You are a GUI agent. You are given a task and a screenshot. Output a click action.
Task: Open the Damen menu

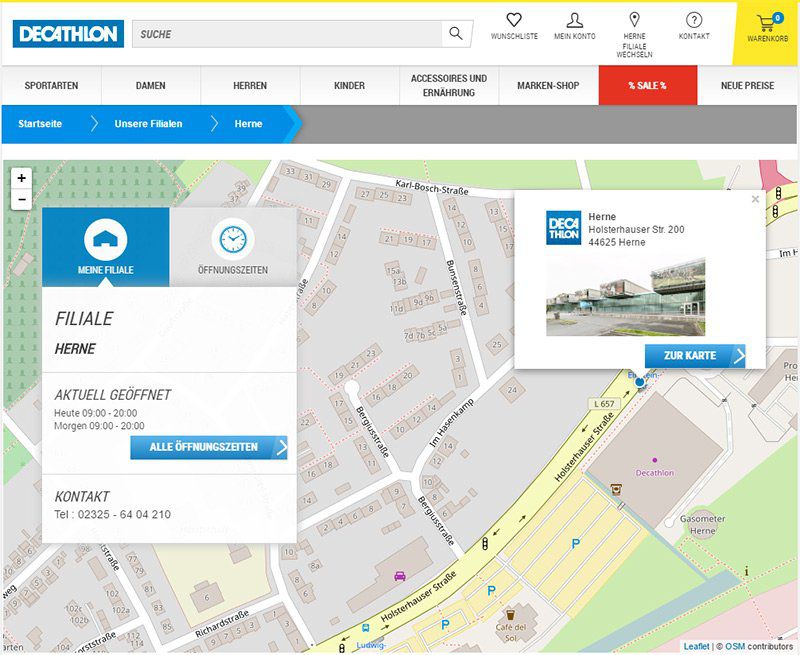tap(151, 86)
